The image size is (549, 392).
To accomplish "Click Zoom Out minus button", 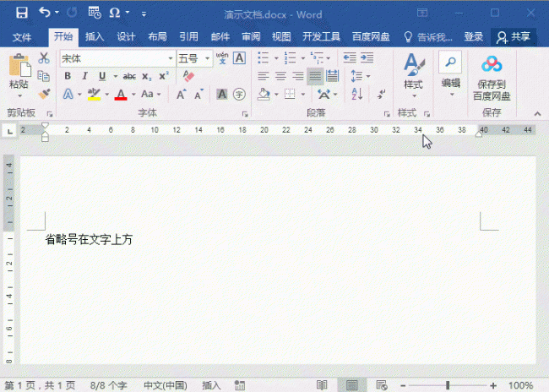I will point(403,386).
